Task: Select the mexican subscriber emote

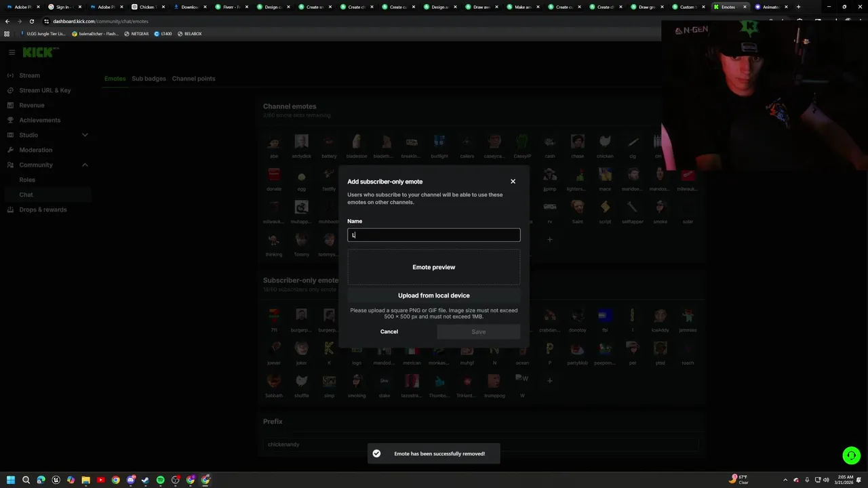Action: point(412,351)
